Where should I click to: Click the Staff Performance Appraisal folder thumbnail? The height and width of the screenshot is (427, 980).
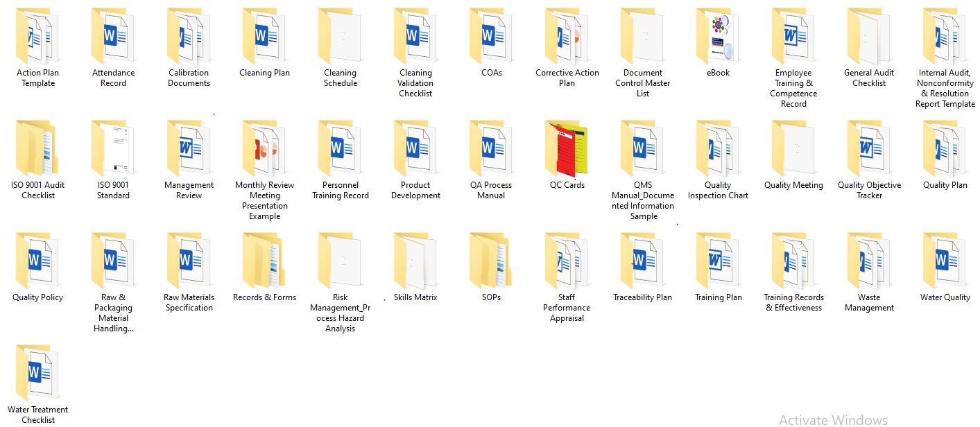tap(567, 261)
